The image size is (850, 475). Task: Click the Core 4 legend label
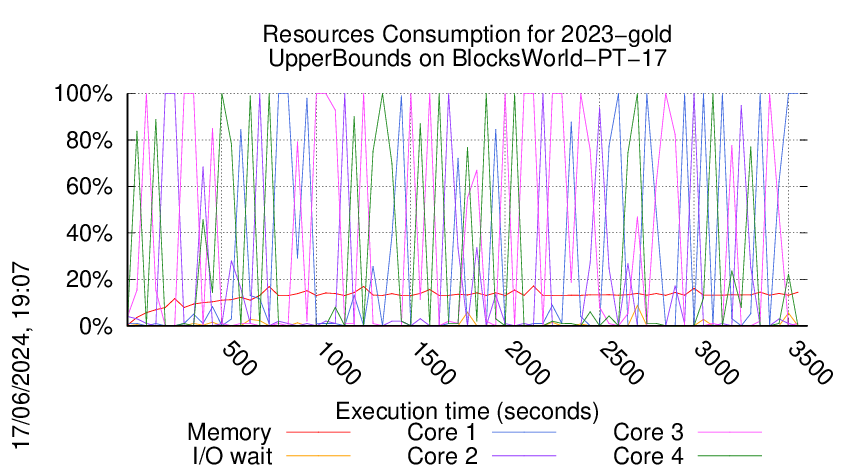[x=648, y=456]
